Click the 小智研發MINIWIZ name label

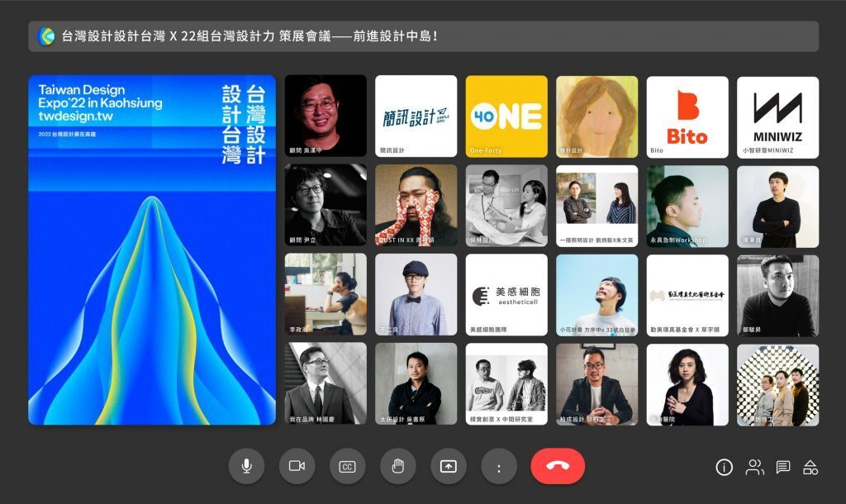pyautogui.click(x=768, y=150)
